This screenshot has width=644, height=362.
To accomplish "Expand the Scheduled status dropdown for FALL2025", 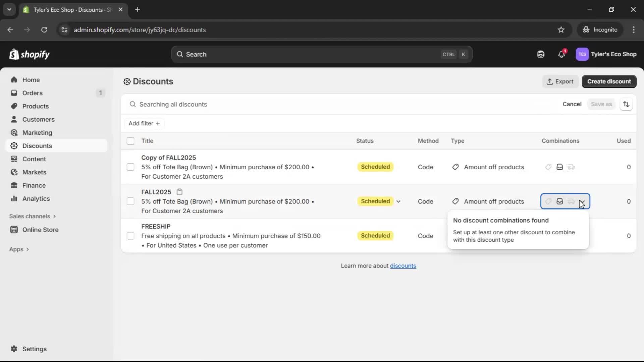I will (x=398, y=201).
